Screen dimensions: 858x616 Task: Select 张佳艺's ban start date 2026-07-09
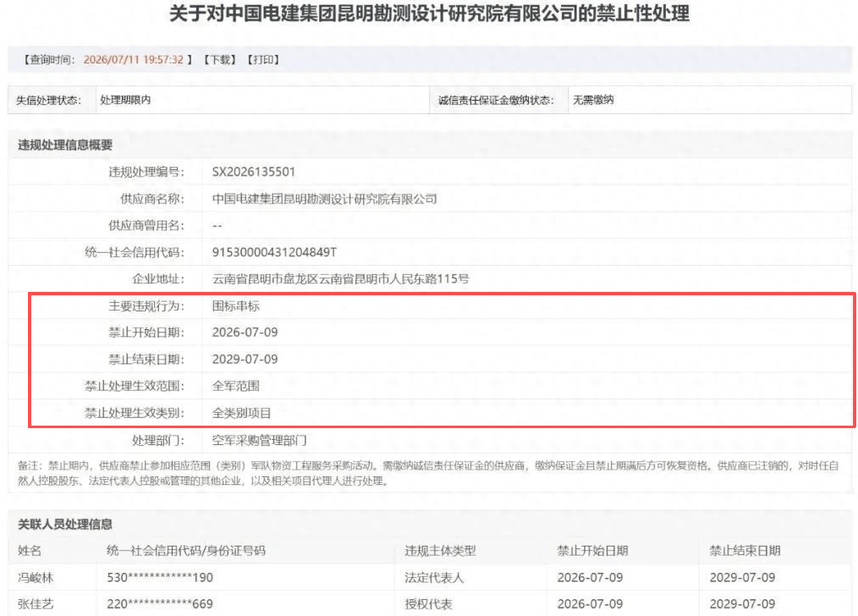(x=590, y=604)
